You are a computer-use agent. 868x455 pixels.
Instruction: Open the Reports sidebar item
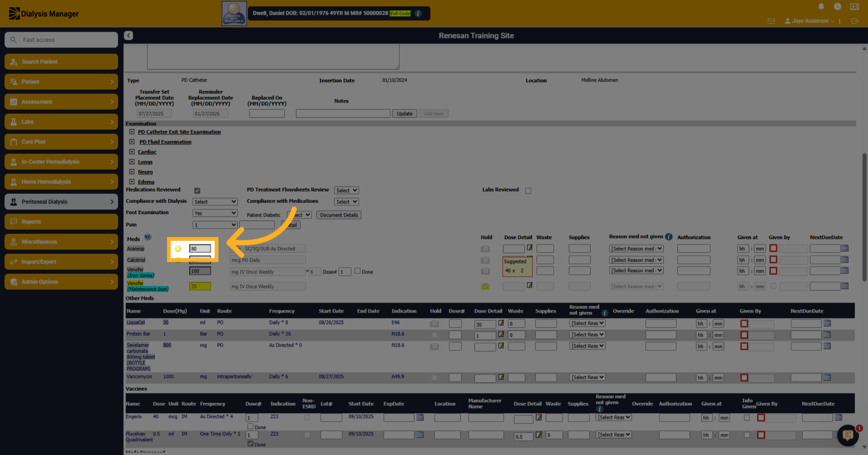pyautogui.click(x=61, y=222)
